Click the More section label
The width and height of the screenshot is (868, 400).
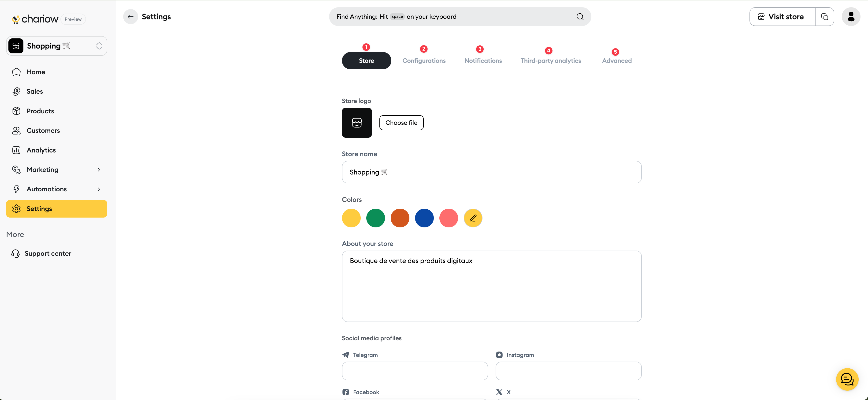tap(15, 234)
